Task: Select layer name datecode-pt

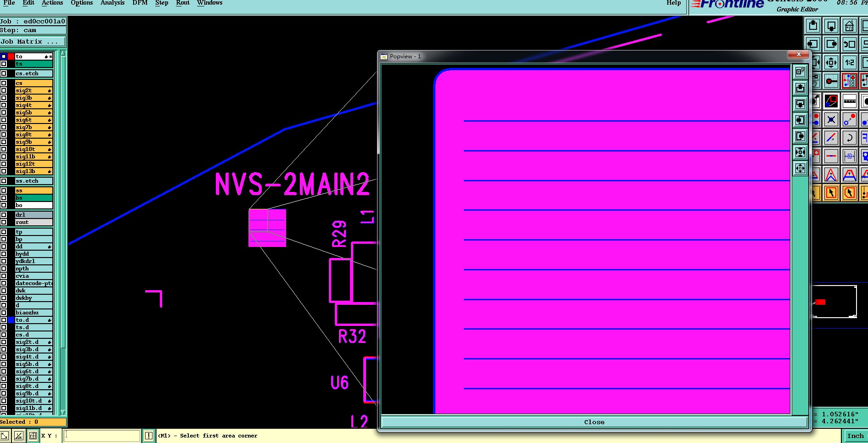Action: coord(34,283)
